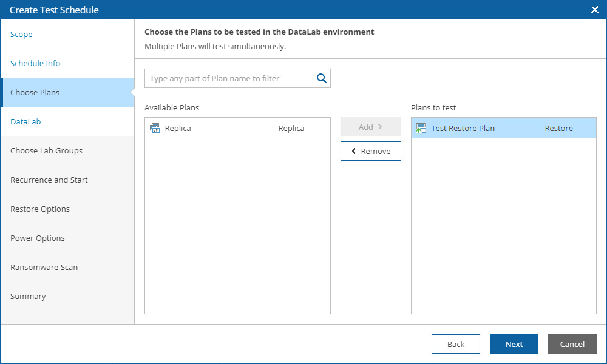Viewport: 607px width, 364px height.
Task: Open the Scope step
Action: click(21, 35)
